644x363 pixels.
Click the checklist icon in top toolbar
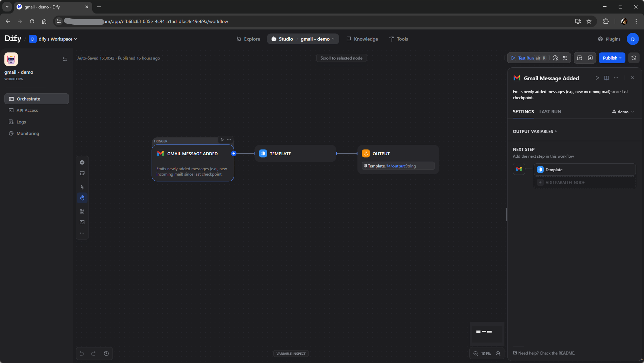565,58
